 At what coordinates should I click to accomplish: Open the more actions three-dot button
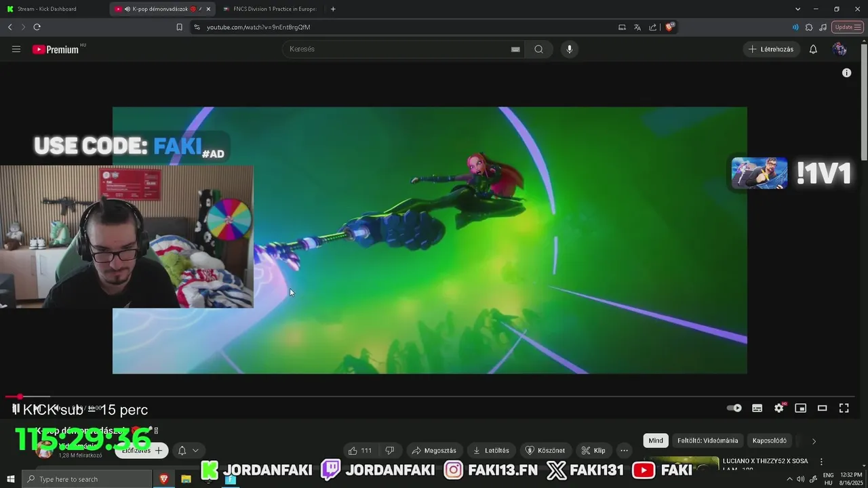[625, 450]
